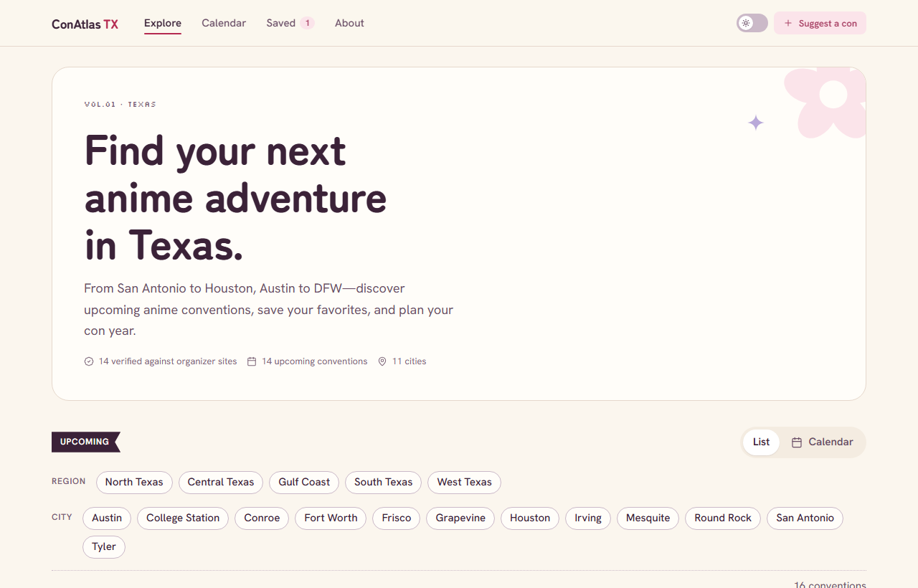Viewport: 918px width, 588px height.
Task: Click the Suggest a con button
Action: coord(820,23)
